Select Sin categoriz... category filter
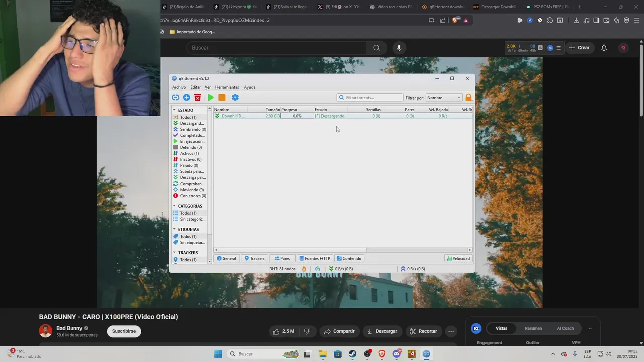The image size is (644, 362). tap(190, 219)
